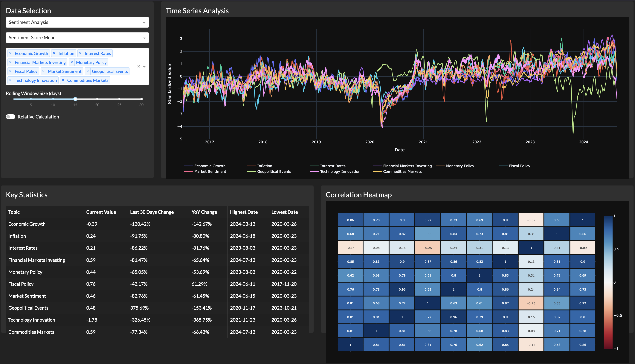Expand the topics multi-select arrow

144,67
